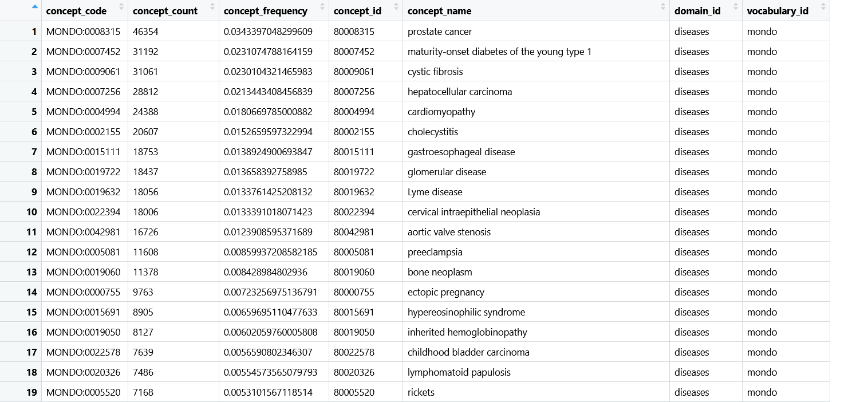Click the sort arrows on domain_id column

(x=735, y=10)
